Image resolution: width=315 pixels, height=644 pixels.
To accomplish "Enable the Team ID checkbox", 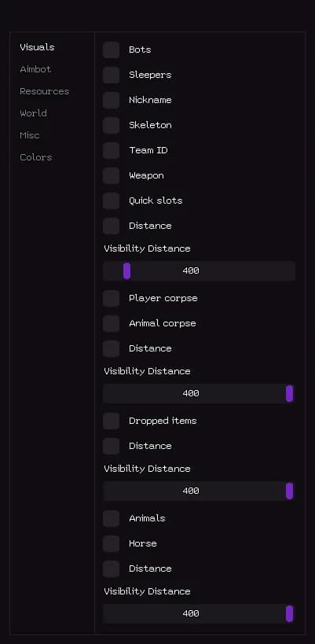I will tap(111, 151).
